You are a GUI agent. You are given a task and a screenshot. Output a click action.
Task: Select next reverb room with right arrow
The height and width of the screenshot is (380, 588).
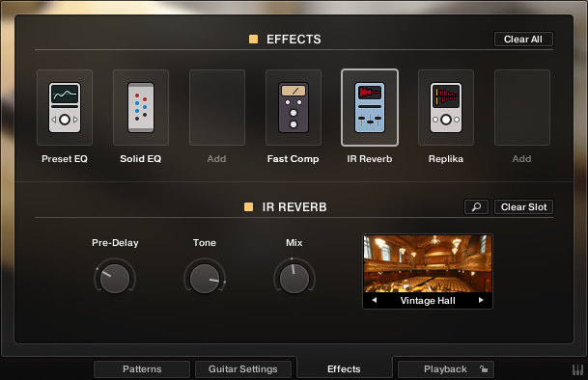[x=481, y=300]
